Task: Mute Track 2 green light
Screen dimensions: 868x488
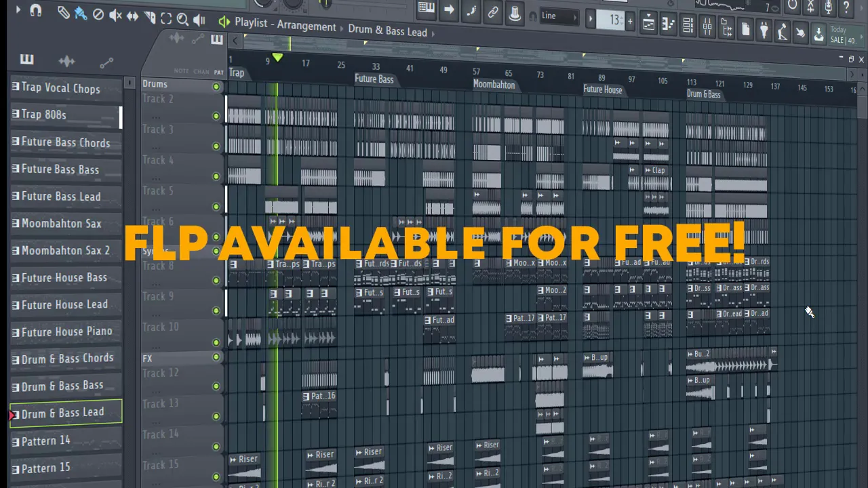Action: tap(216, 116)
